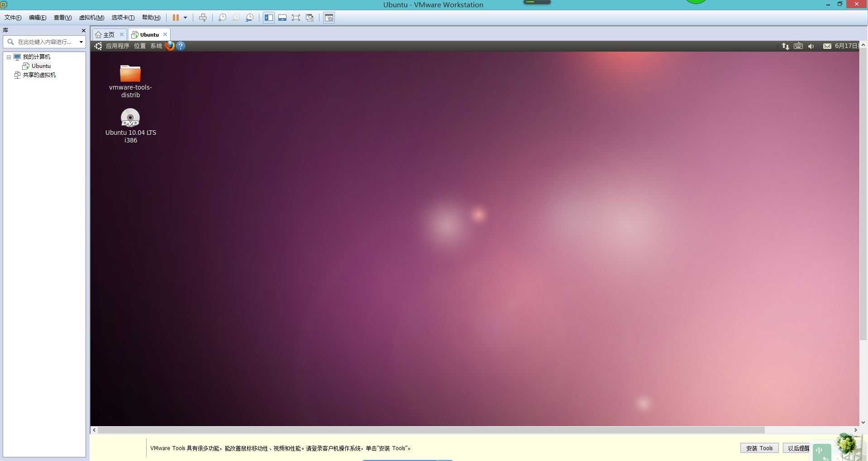Open the library search dropdown arrow
Viewport: 868px width, 461px height.
81,42
